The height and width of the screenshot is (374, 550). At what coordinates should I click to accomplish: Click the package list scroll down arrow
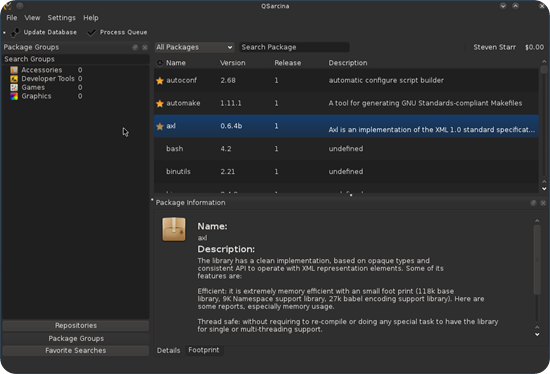544,189
